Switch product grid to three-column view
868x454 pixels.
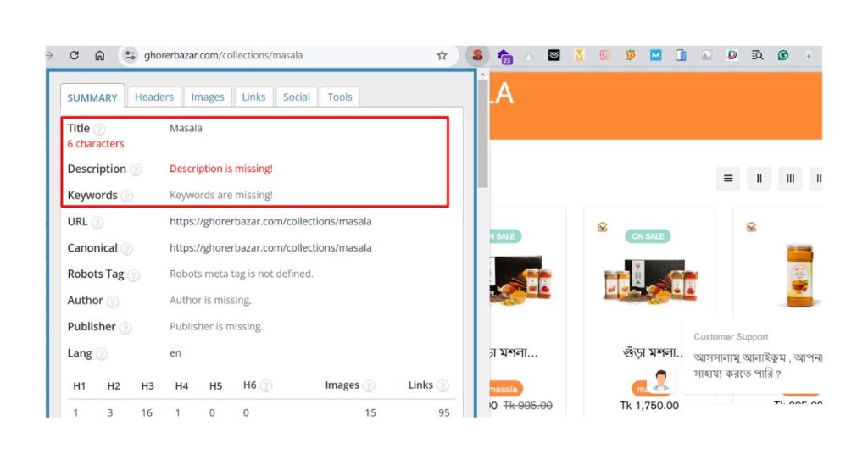[x=790, y=179]
